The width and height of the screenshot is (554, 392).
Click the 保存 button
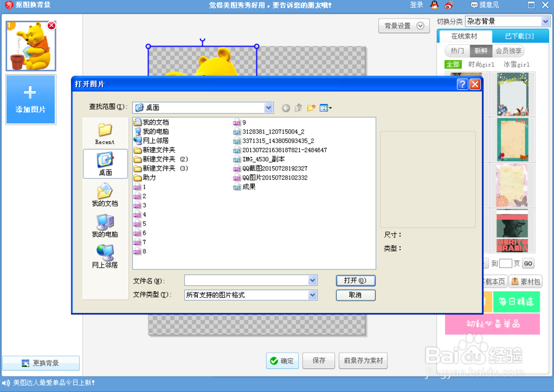click(x=319, y=360)
